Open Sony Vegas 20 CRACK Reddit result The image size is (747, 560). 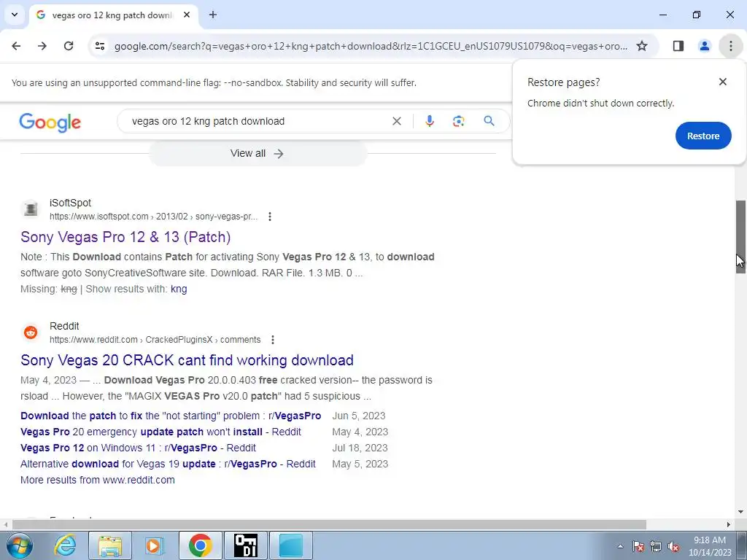click(x=187, y=360)
